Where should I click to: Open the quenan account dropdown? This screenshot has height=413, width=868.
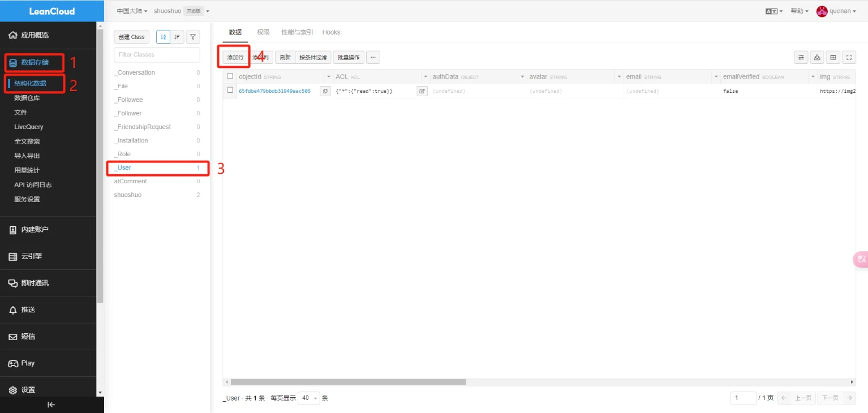(836, 11)
